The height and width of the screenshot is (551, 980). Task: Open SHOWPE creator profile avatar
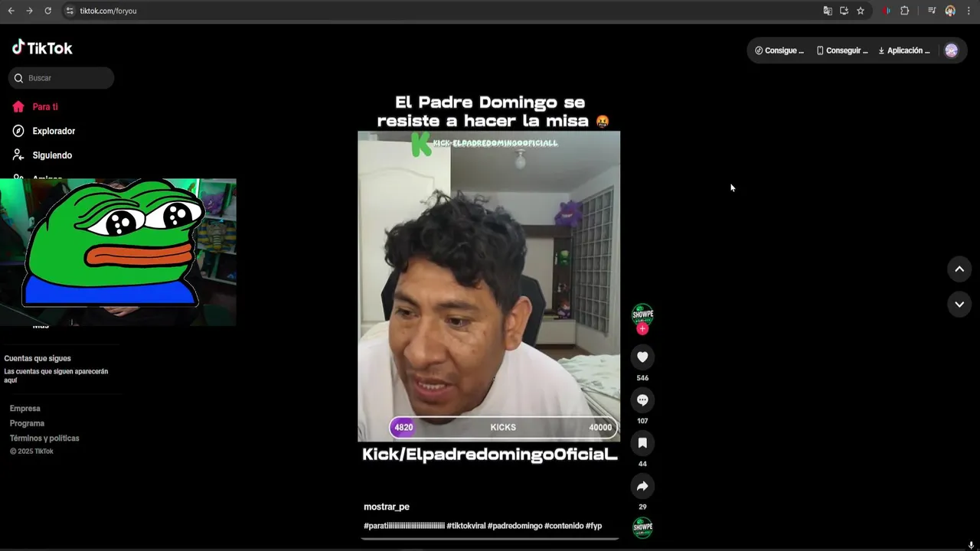642,314
